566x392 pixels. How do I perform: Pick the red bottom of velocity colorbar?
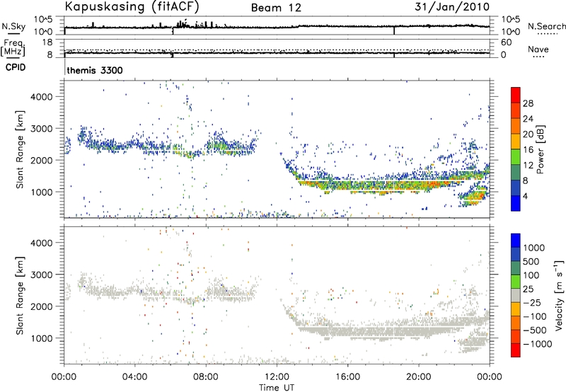(516, 350)
